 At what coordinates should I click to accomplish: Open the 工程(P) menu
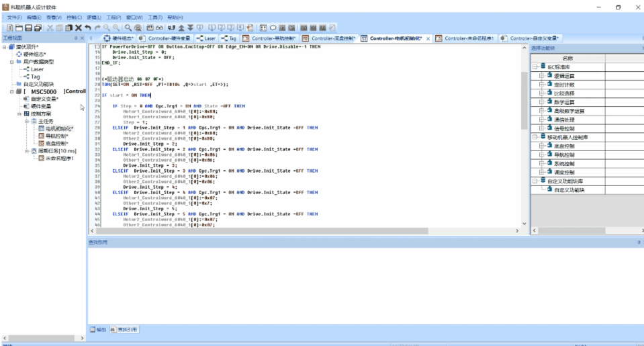tap(114, 17)
